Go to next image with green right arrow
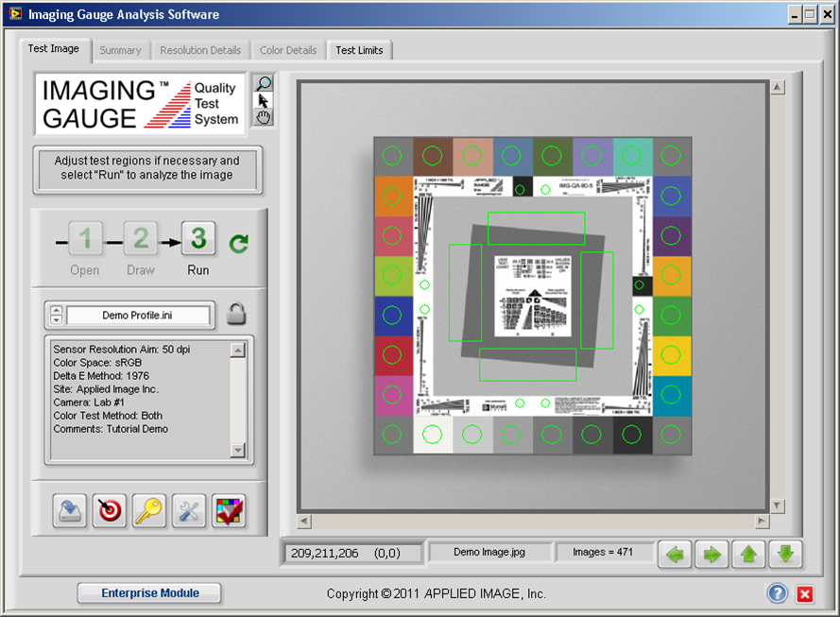Image resolution: width=840 pixels, height=617 pixels. click(x=711, y=554)
